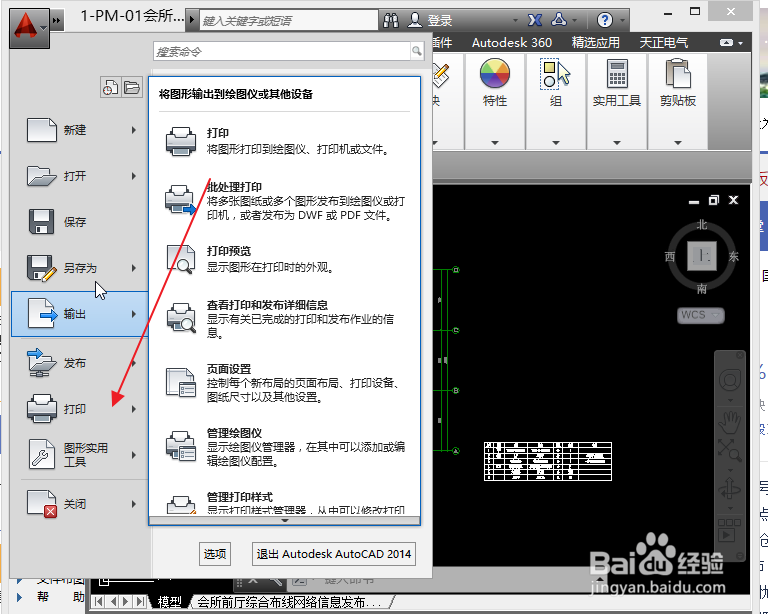
Task: Expand the Save As submenu arrow
Action: (134, 268)
